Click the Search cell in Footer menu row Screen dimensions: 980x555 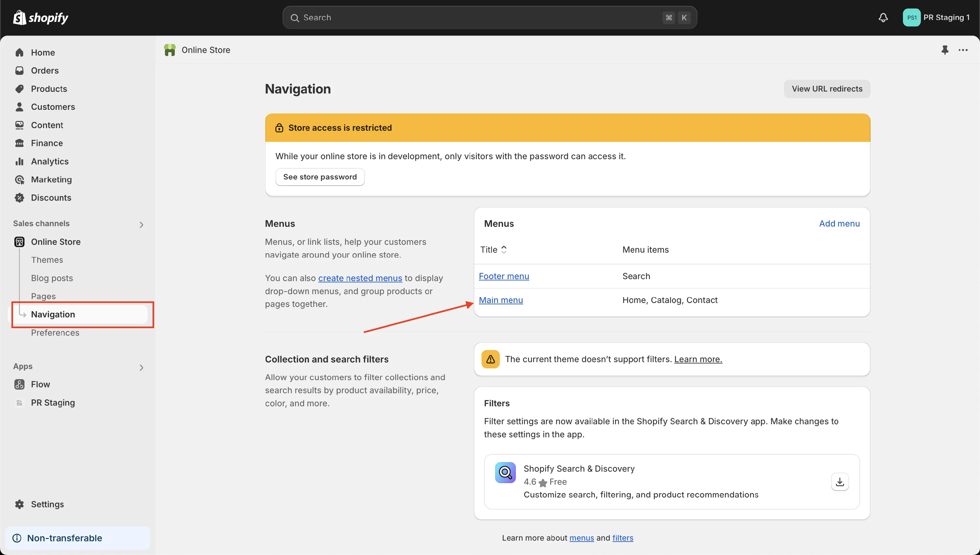pyautogui.click(x=636, y=277)
